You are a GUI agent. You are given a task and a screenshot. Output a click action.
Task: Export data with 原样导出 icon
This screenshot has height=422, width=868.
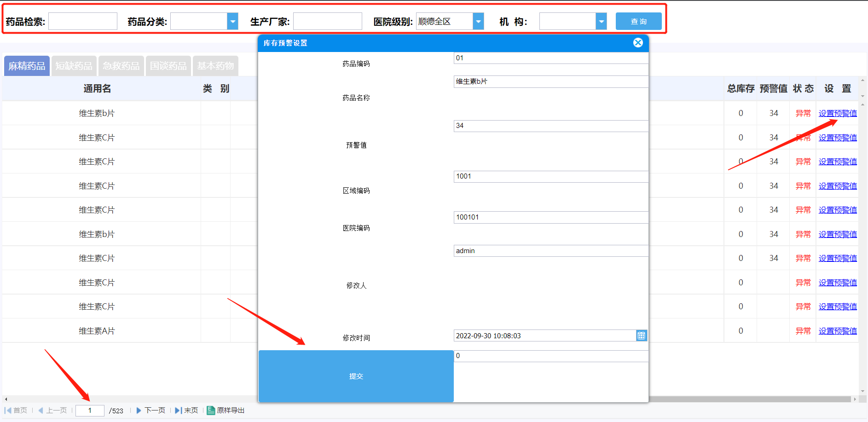click(211, 410)
